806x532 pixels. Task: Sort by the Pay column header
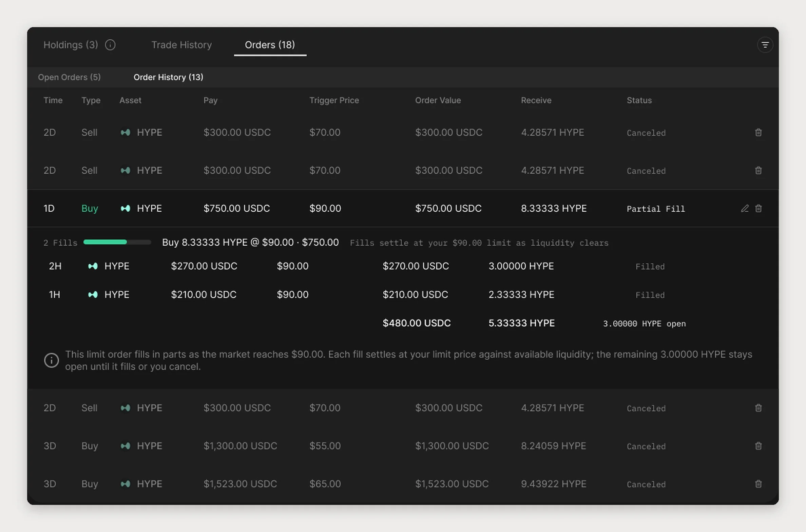[210, 100]
